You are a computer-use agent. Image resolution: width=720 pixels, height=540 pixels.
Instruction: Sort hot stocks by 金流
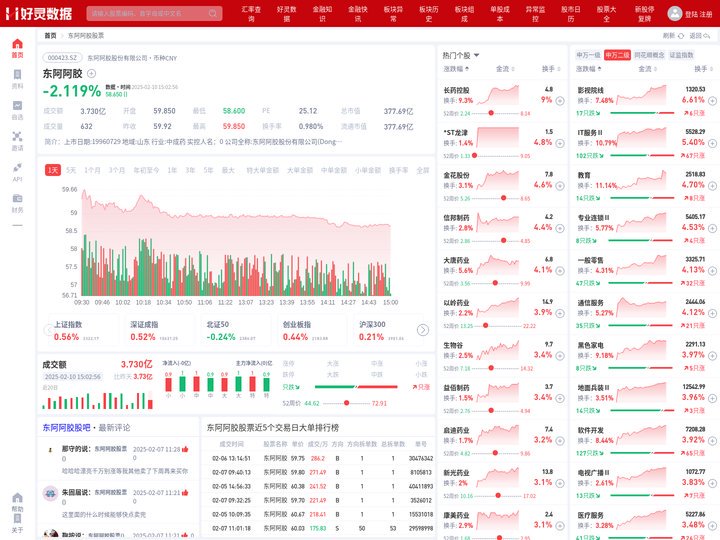[505, 69]
